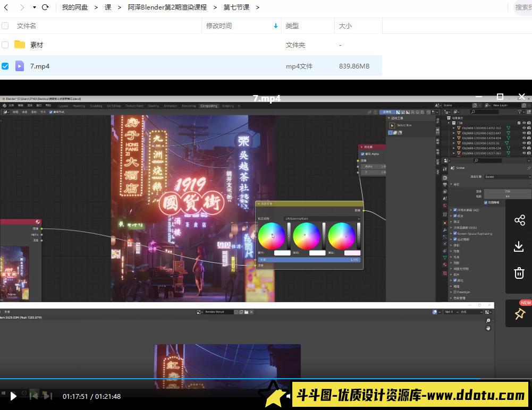The image size is (532, 410).
Task: Open the Texture properties checker icon
Action: (445, 273)
